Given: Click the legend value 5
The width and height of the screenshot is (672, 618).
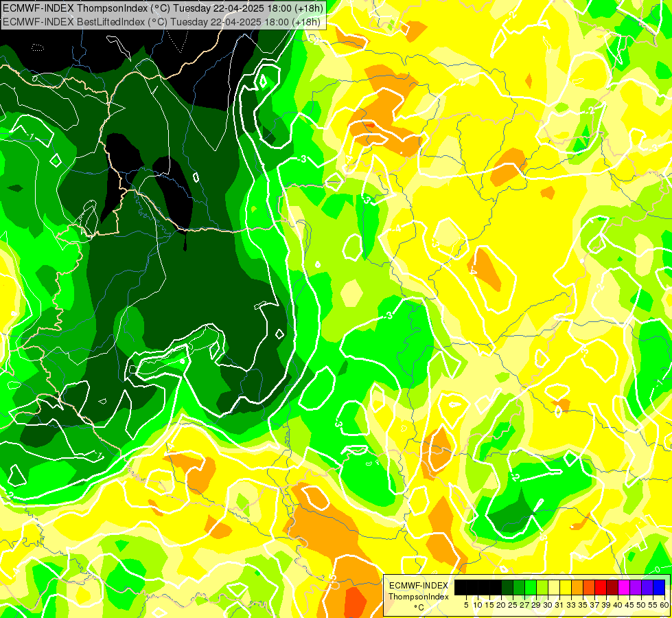Looking at the screenshot, I should click(466, 605).
